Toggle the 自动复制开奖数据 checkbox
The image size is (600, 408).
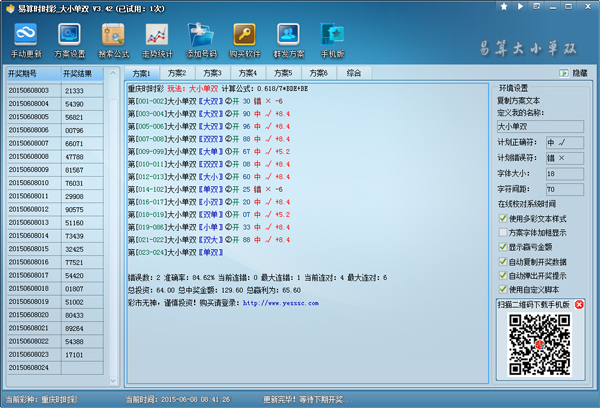click(503, 261)
